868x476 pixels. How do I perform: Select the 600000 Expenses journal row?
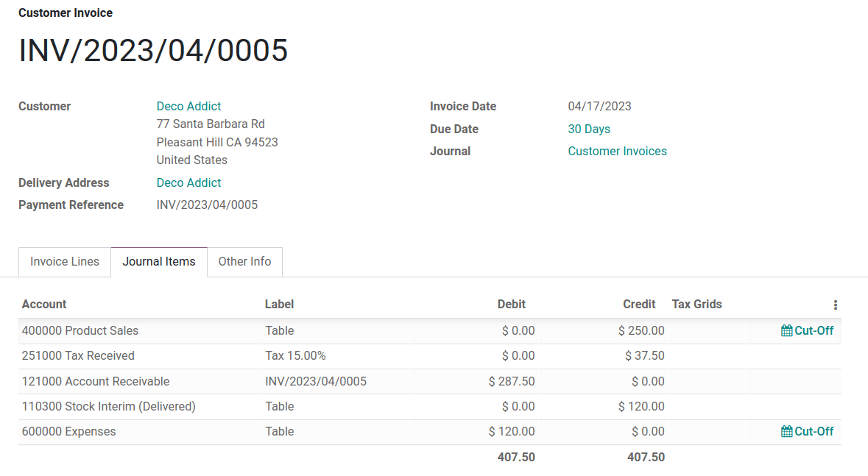[x=68, y=431]
